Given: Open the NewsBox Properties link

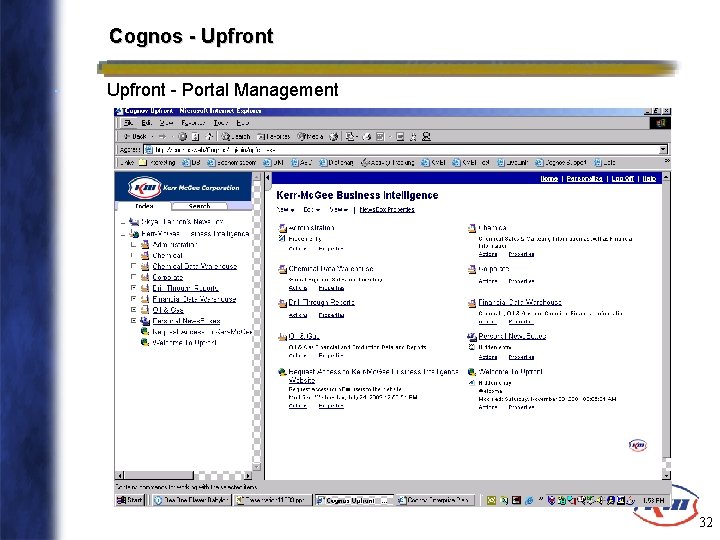Looking at the screenshot, I should pos(387,210).
